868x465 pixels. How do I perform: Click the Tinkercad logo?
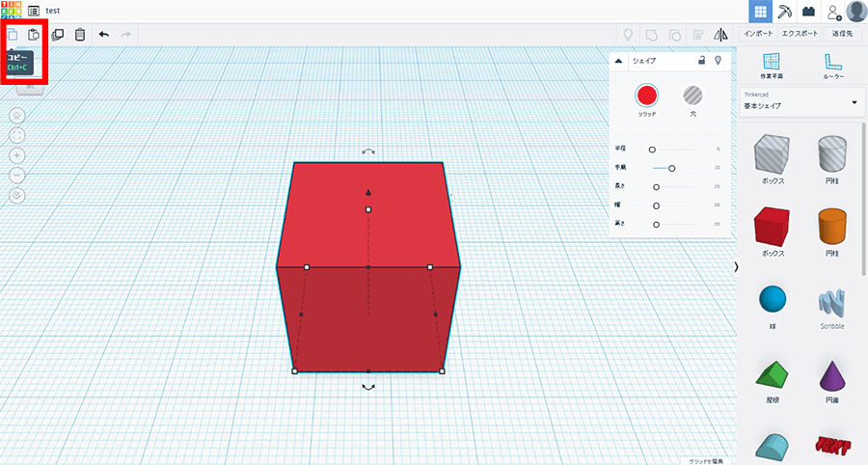coord(11,11)
